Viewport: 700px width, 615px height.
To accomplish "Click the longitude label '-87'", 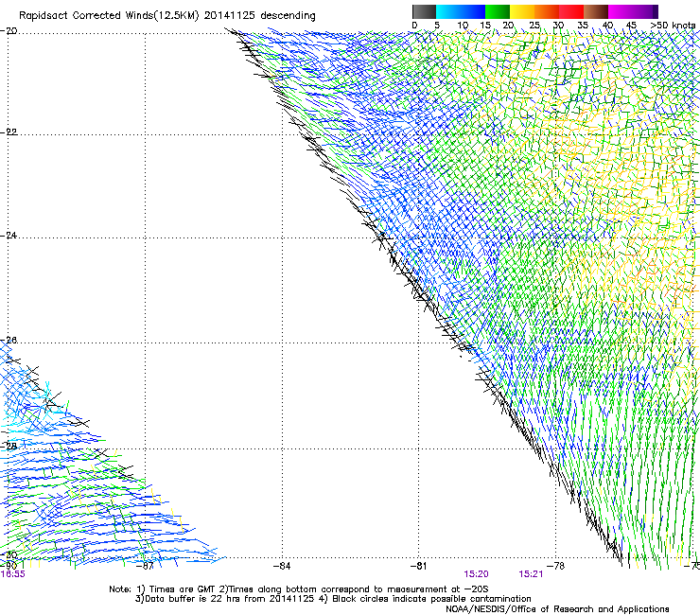I will click(145, 566).
